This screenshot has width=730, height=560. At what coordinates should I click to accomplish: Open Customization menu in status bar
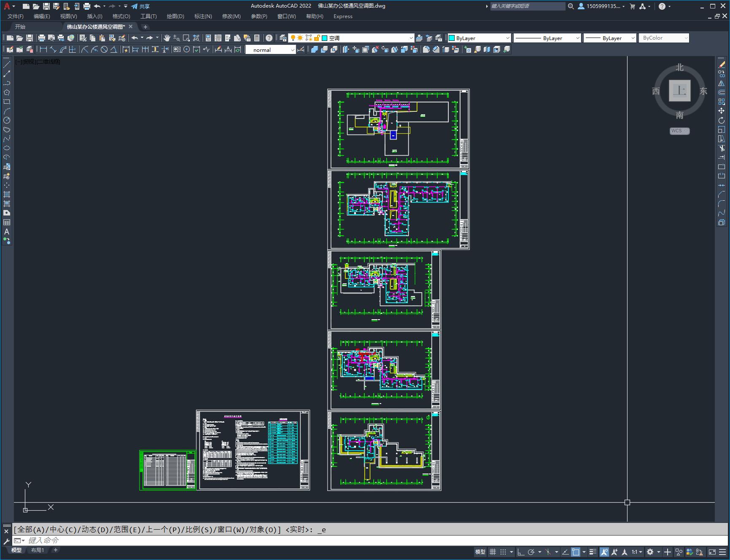pyautogui.click(x=722, y=552)
